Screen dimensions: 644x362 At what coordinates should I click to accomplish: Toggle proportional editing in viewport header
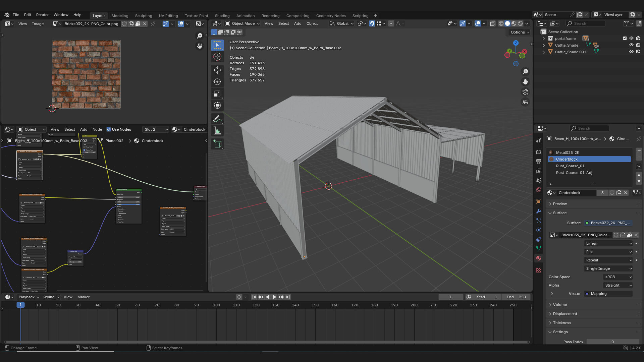[x=391, y=23]
